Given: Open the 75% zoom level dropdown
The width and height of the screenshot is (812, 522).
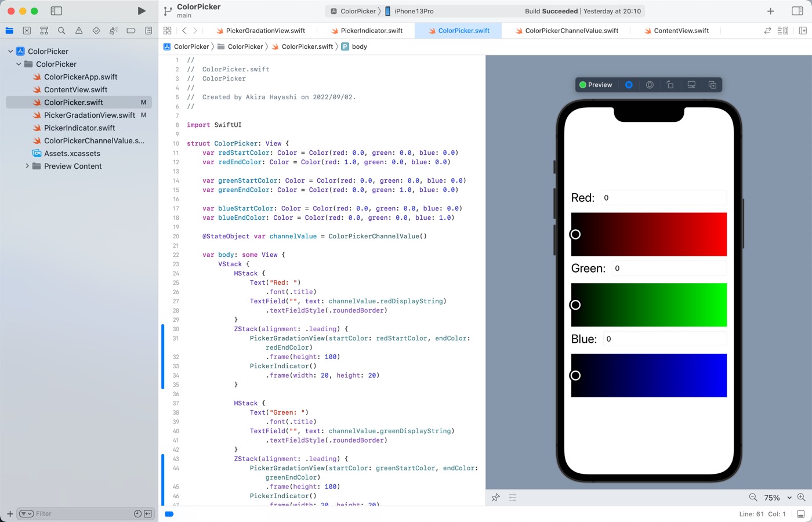Looking at the screenshot, I should pos(777,498).
